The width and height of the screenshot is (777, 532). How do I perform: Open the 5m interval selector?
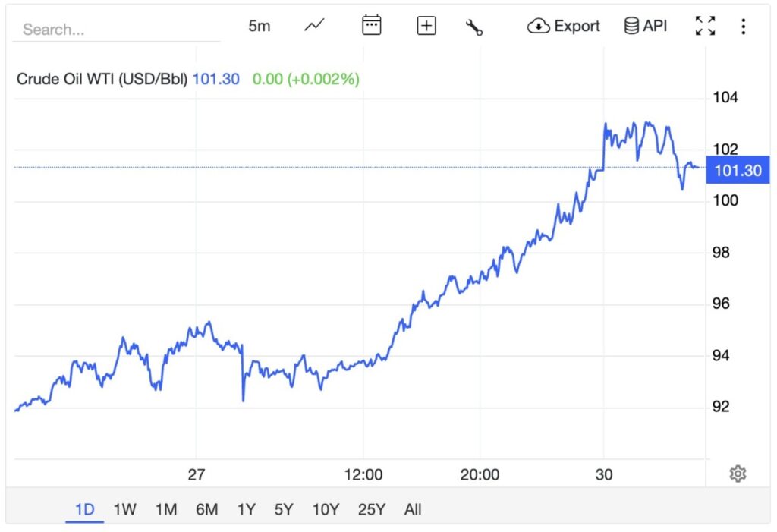click(x=260, y=25)
